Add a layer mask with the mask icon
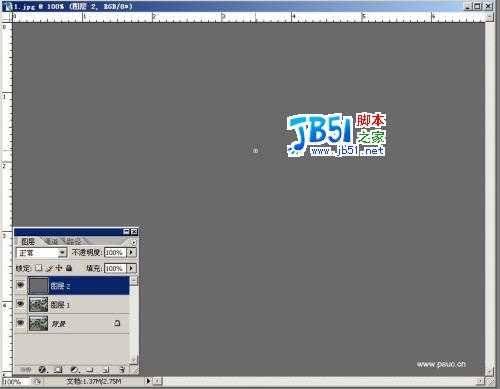This screenshot has width=500, height=389. (58, 369)
